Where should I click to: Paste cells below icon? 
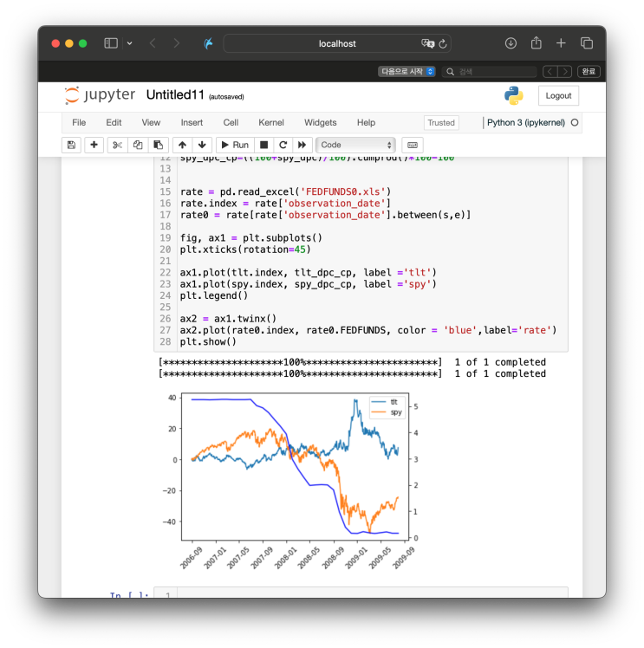(159, 145)
